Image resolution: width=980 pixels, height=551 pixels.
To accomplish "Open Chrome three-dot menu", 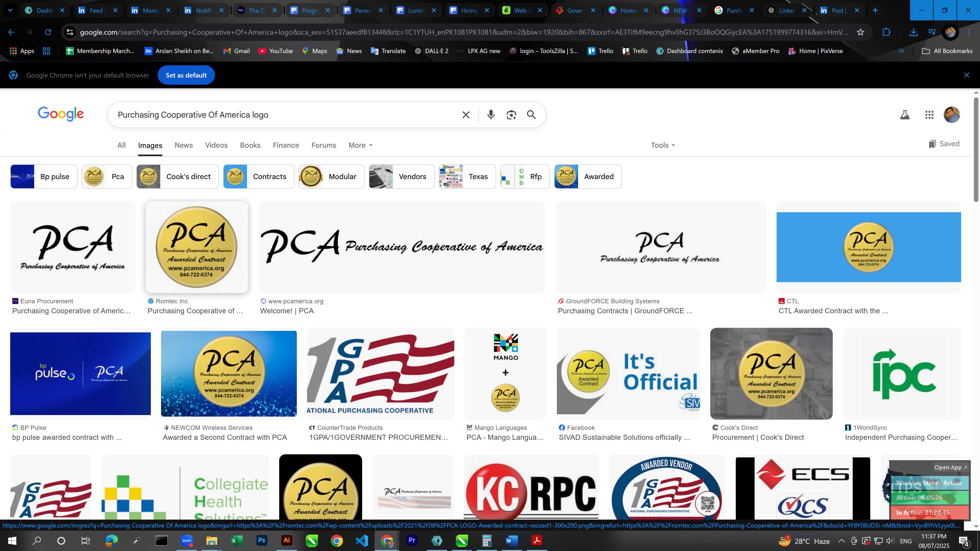I will click(x=969, y=32).
